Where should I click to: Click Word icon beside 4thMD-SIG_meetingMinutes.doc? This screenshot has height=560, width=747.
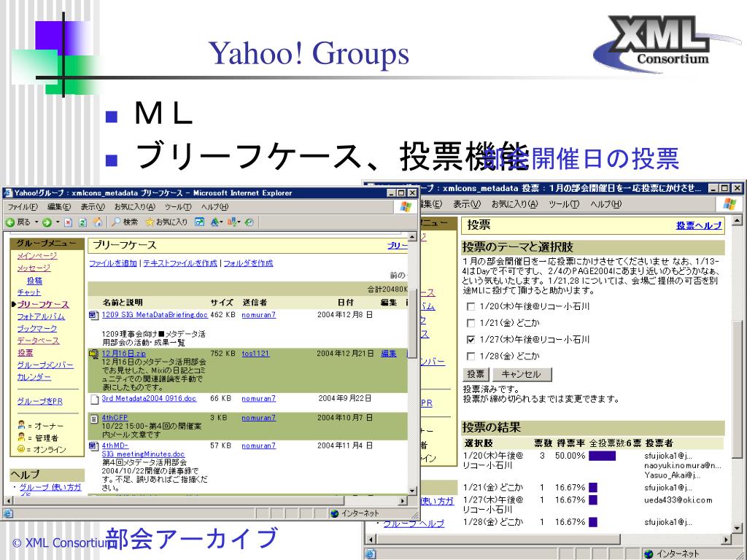[x=94, y=446]
